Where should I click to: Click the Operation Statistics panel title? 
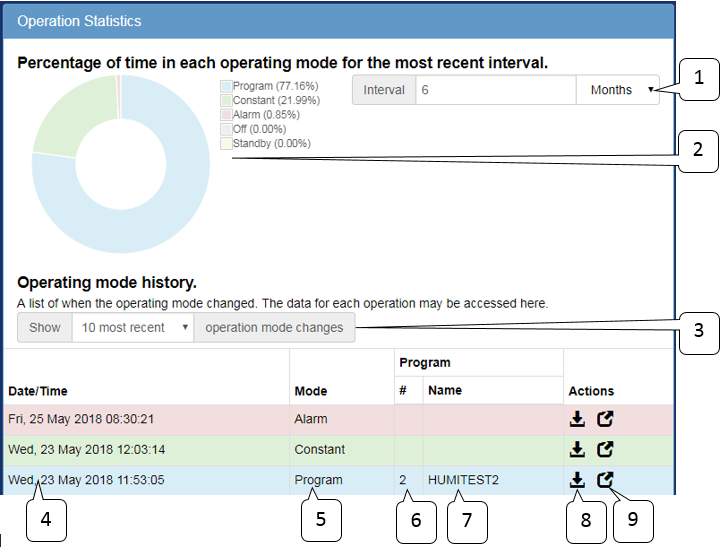(79, 21)
